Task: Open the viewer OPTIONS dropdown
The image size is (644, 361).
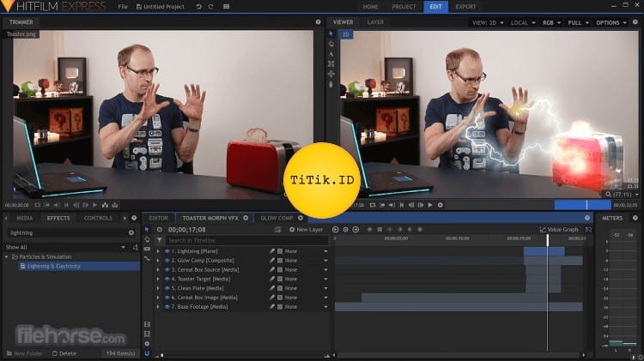Action: pyautogui.click(x=611, y=22)
